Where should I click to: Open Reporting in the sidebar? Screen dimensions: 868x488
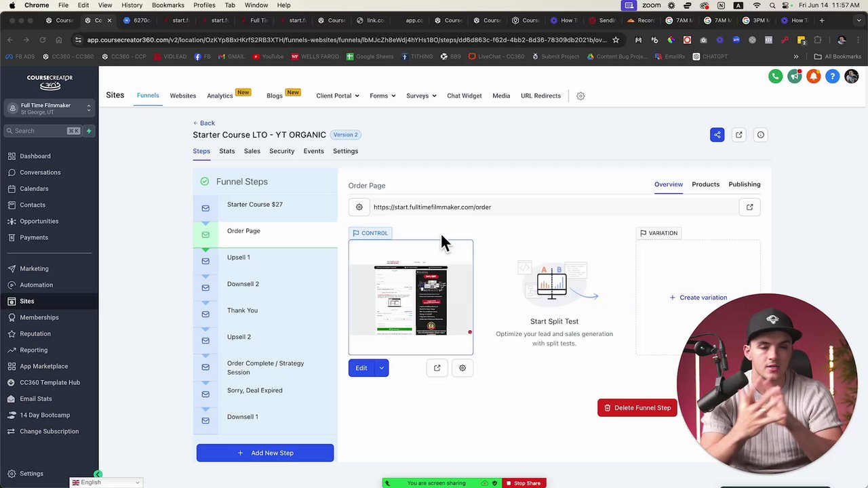pos(34,350)
